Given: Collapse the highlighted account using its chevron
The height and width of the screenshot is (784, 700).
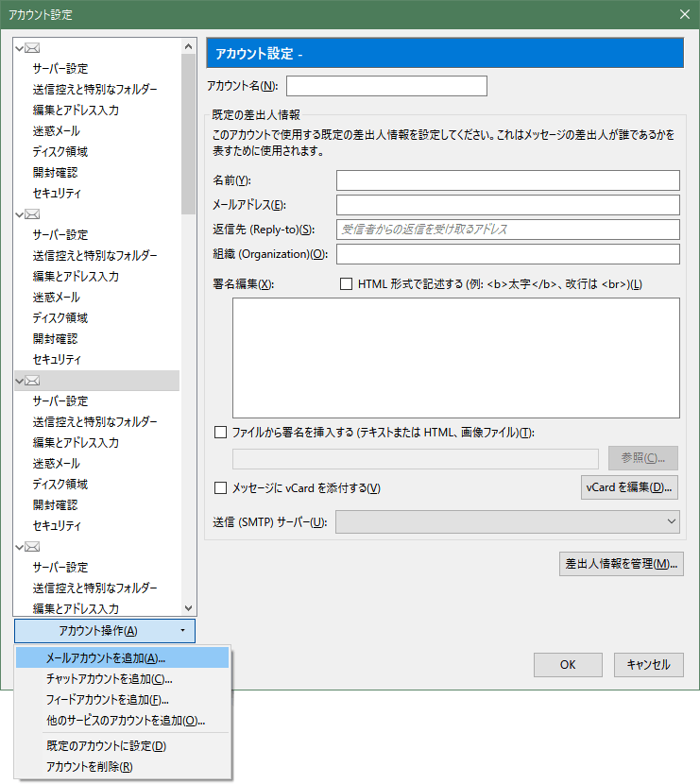Looking at the screenshot, I should tap(20, 381).
